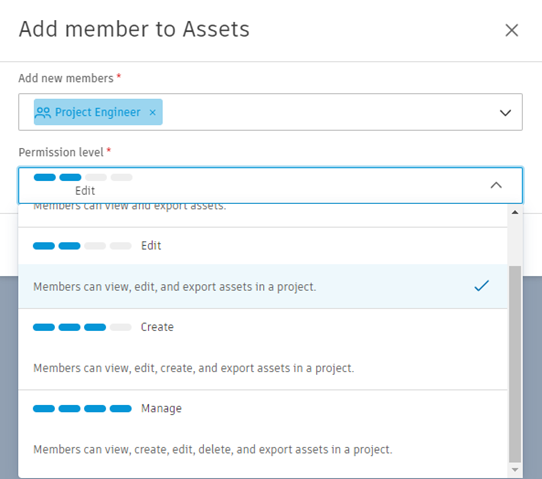Viewport: 542px width, 479px height.
Task: Click the checkmark on selected Edit description
Action: pos(482,286)
